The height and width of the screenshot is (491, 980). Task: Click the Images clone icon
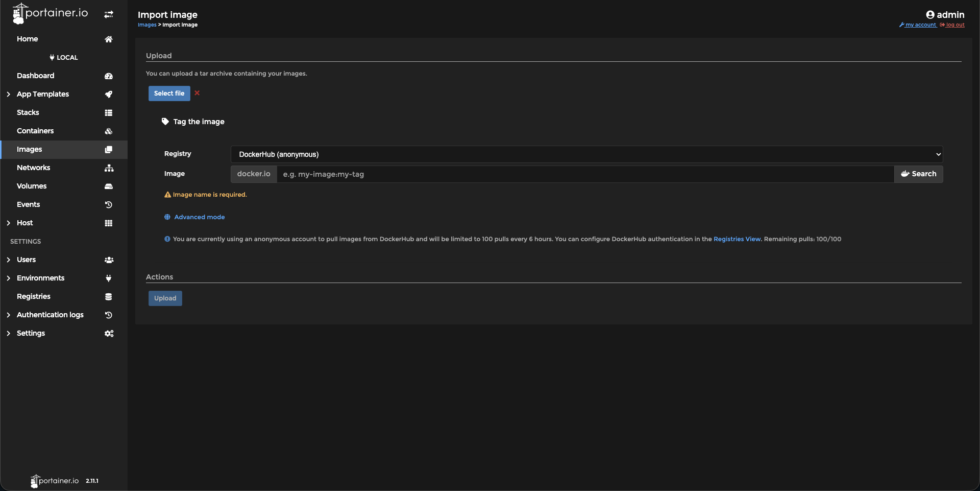[109, 150]
